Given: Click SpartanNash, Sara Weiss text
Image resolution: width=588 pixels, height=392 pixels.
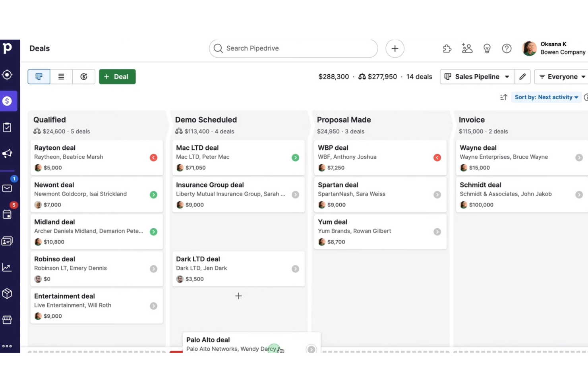Looking at the screenshot, I should click(352, 194).
